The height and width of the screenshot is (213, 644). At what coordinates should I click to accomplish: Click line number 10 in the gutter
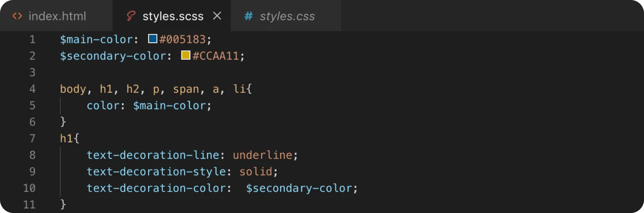point(29,188)
